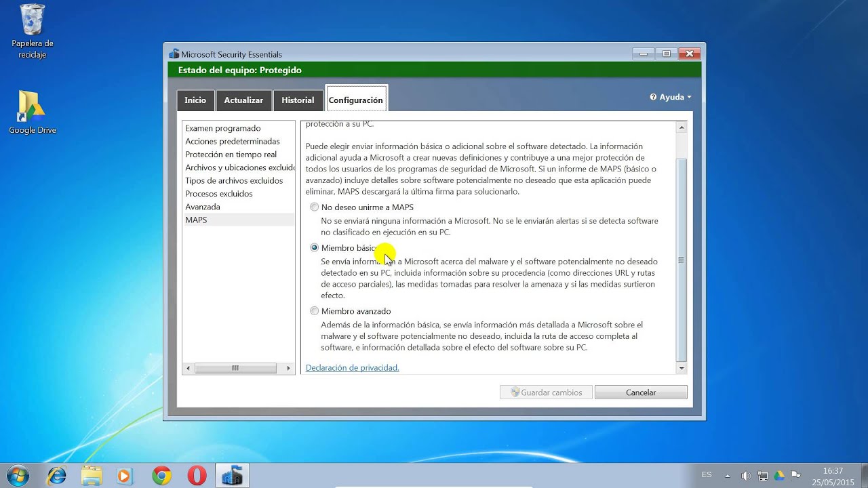The image size is (868, 488).
Task: Click the Estado del equipo: Protegido banner
Action: [435, 70]
